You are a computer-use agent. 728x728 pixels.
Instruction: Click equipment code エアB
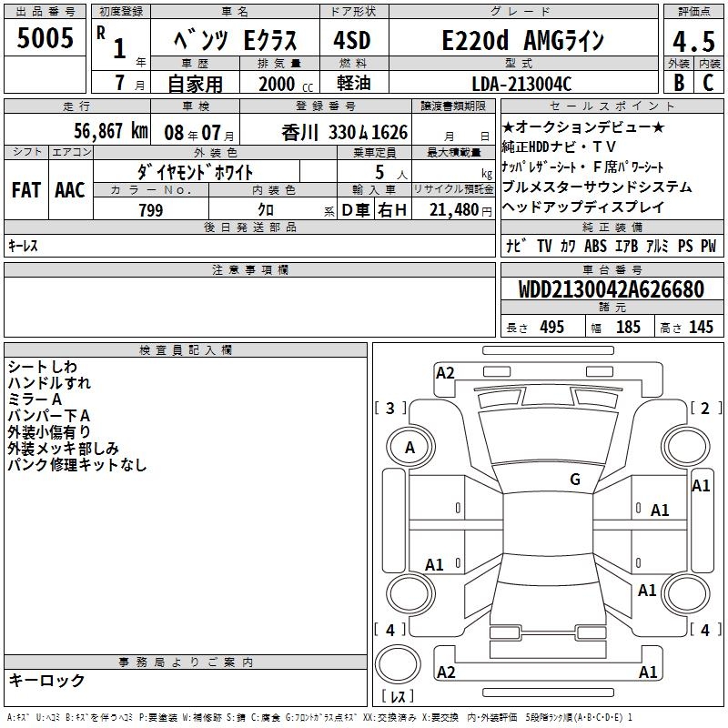pos(626,246)
